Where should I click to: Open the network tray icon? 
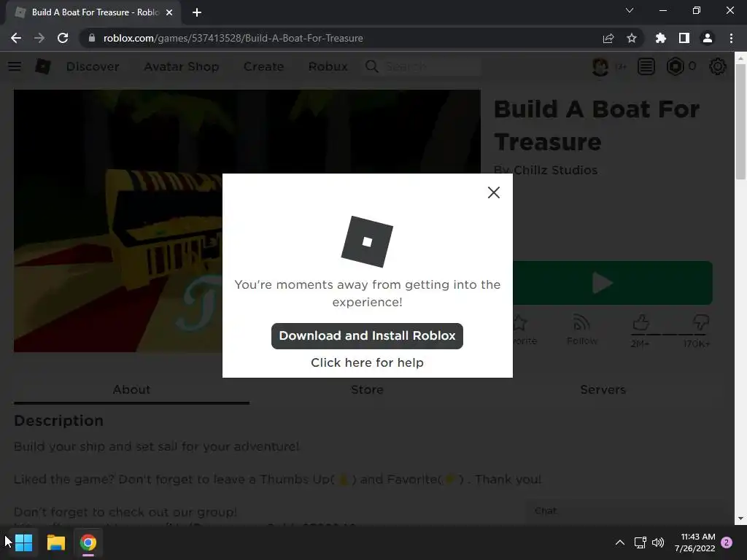(640, 542)
